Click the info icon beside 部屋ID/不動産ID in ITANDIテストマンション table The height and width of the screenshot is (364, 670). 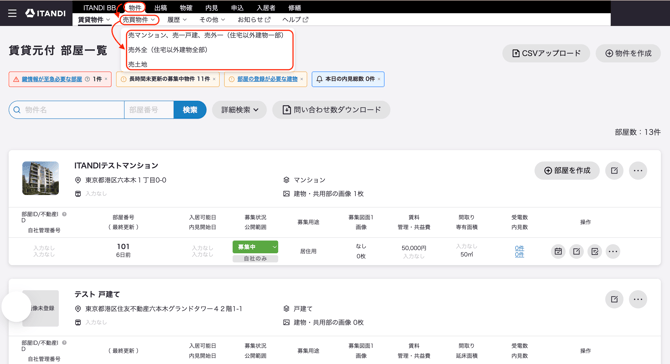click(x=64, y=214)
